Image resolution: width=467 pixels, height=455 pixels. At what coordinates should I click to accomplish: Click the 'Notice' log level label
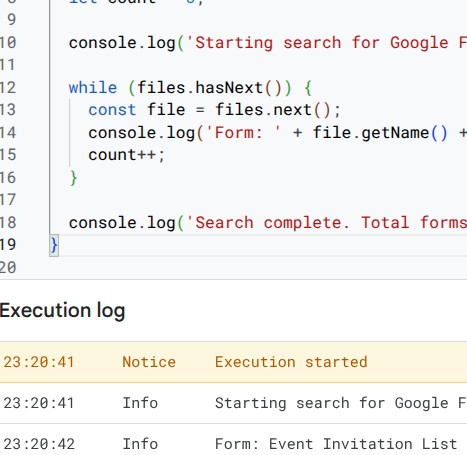pyautogui.click(x=149, y=362)
